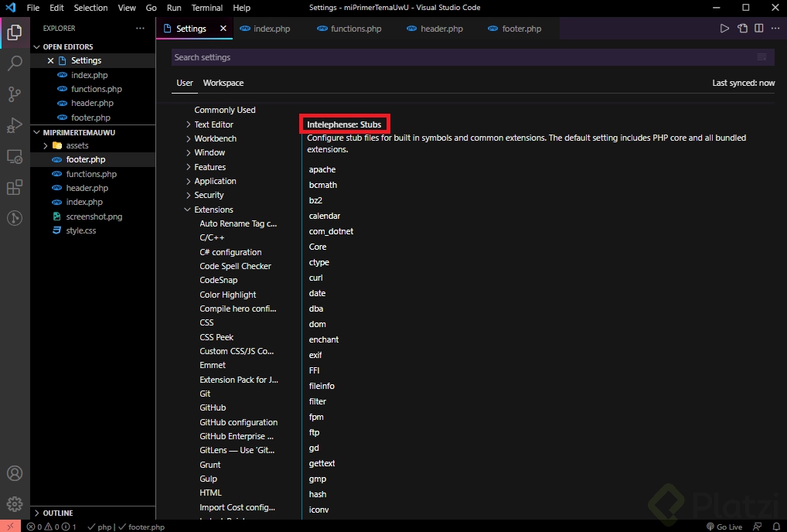Open the Manage gear icon
This screenshot has width=787, height=532.
[x=15, y=504]
